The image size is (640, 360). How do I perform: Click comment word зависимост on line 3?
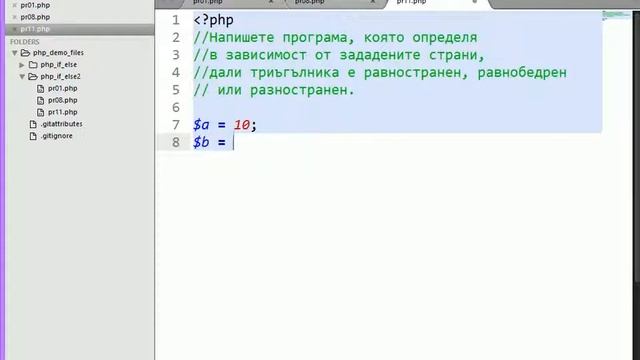pos(266,55)
